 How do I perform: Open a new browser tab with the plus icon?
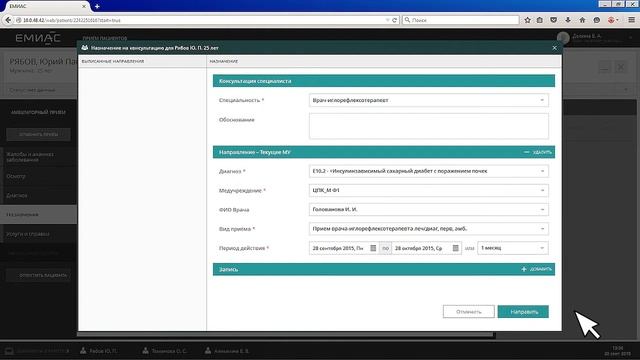coord(97,6)
